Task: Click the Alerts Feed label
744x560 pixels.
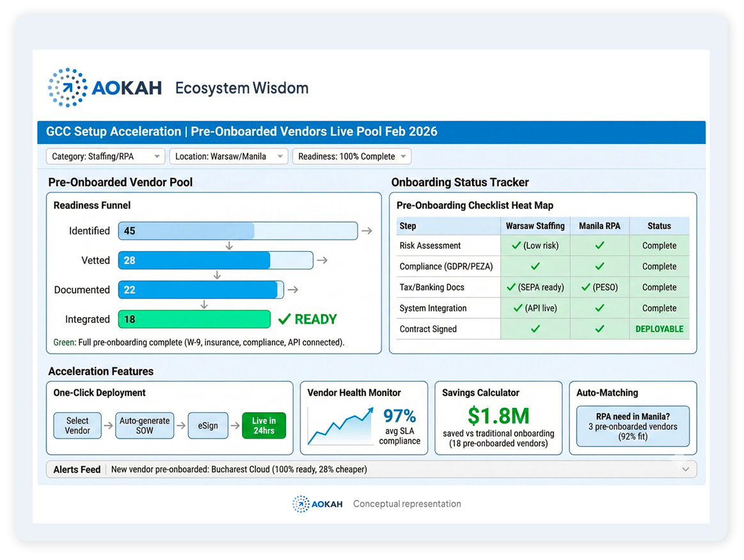Action: tap(77, 469)
